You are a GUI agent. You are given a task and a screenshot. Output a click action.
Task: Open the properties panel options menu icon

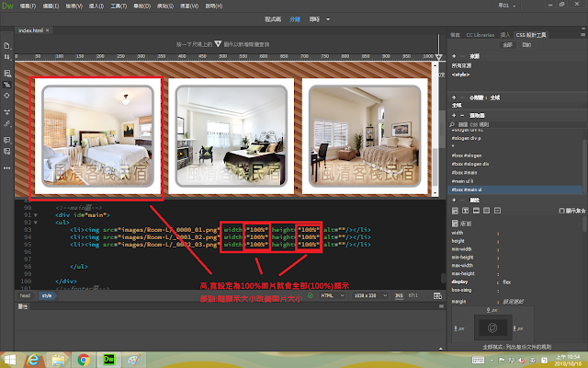[441, 306]
